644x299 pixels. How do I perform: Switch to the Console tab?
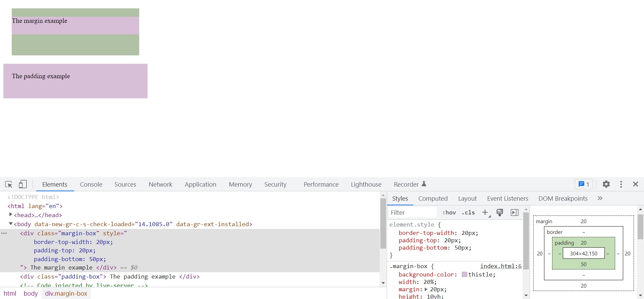click(x=91, y=184)
